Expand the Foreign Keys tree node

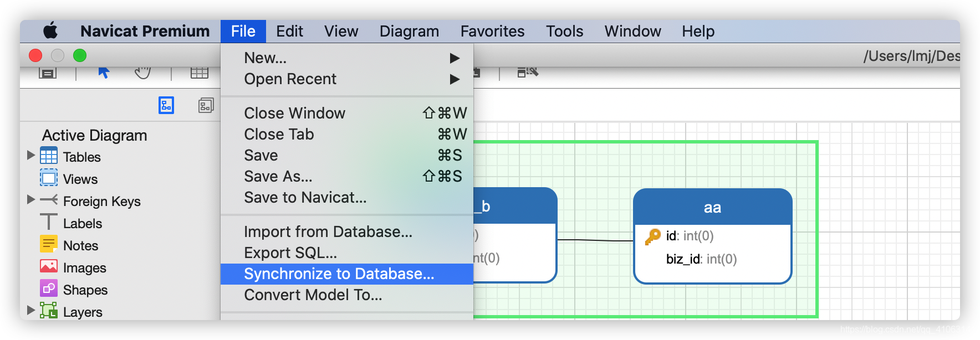tap(31, 199)
